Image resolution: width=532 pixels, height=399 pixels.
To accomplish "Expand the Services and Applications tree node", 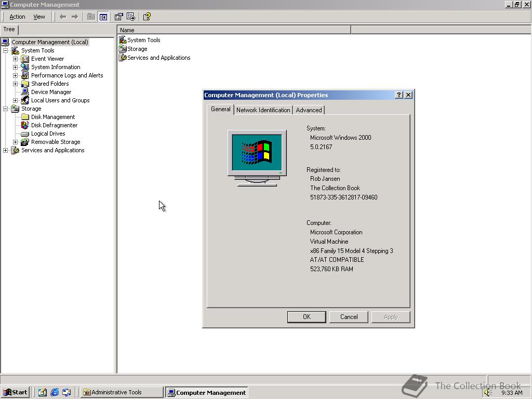I will 5,150.
